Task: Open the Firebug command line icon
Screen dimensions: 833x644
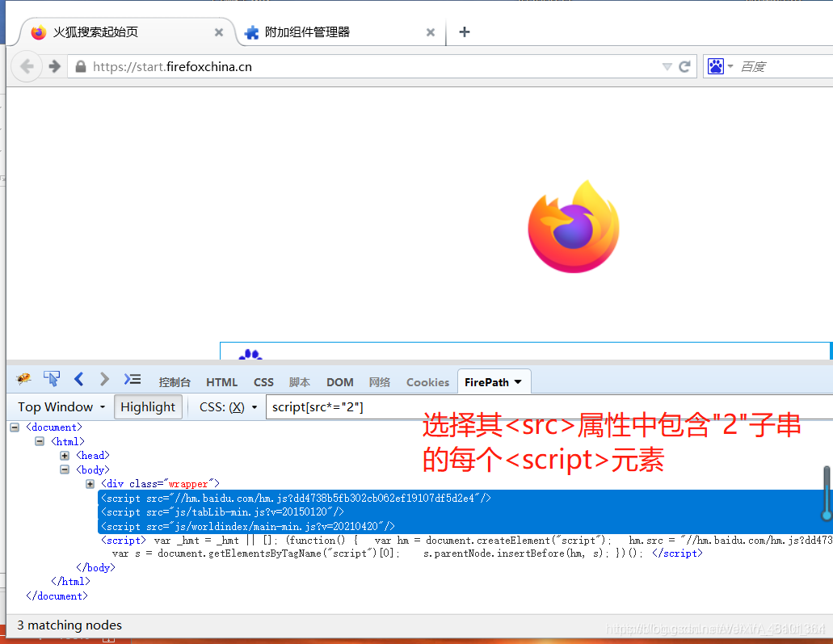Action: [x=133, y=379]
